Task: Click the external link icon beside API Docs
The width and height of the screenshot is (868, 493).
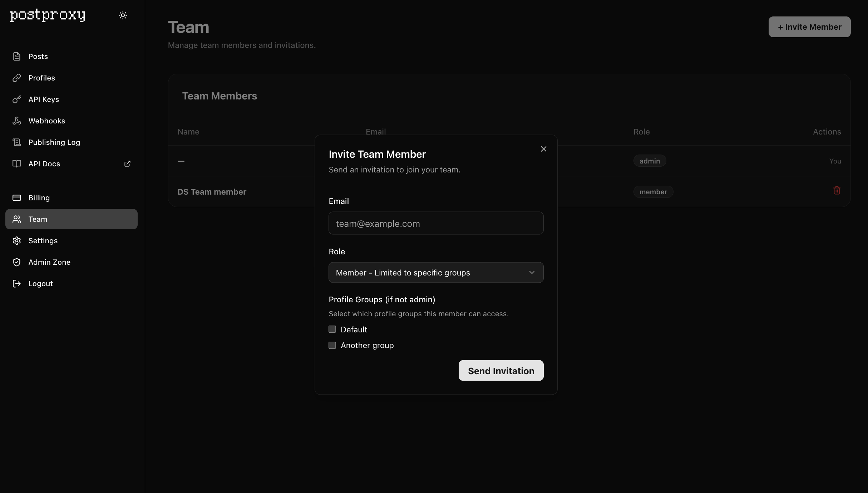Action: pos(127,164)
